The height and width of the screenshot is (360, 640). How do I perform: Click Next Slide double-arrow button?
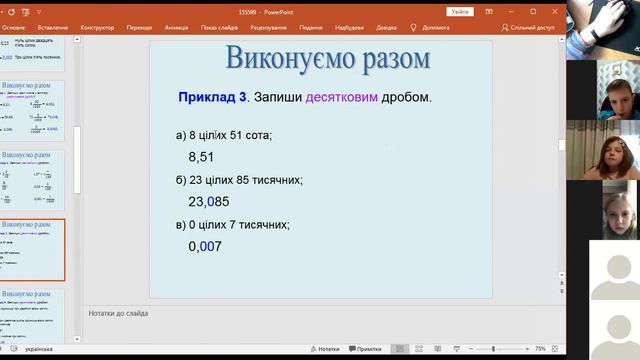[x=562, y=291]
